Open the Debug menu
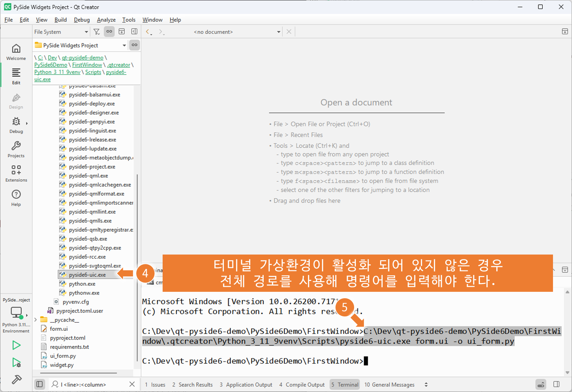This screenshot has width=572, height=392. pyautogui.click(x=82, y=20)
